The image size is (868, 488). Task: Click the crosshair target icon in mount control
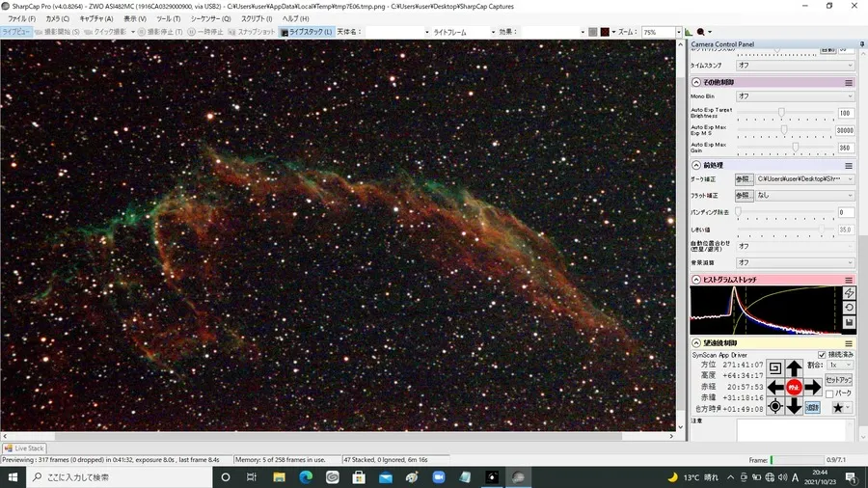click(x=775, y=407)
